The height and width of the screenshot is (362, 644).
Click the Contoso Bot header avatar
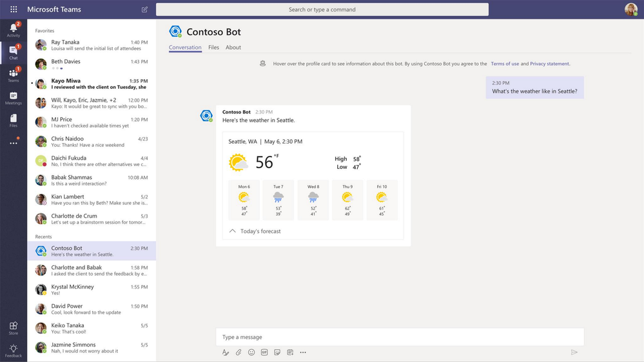[x=175, y=31]
